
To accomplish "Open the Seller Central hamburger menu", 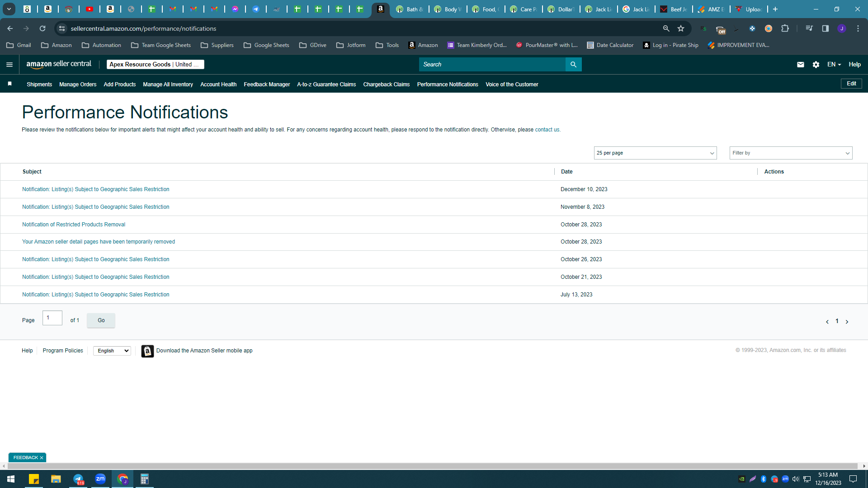I will [9, 65].
